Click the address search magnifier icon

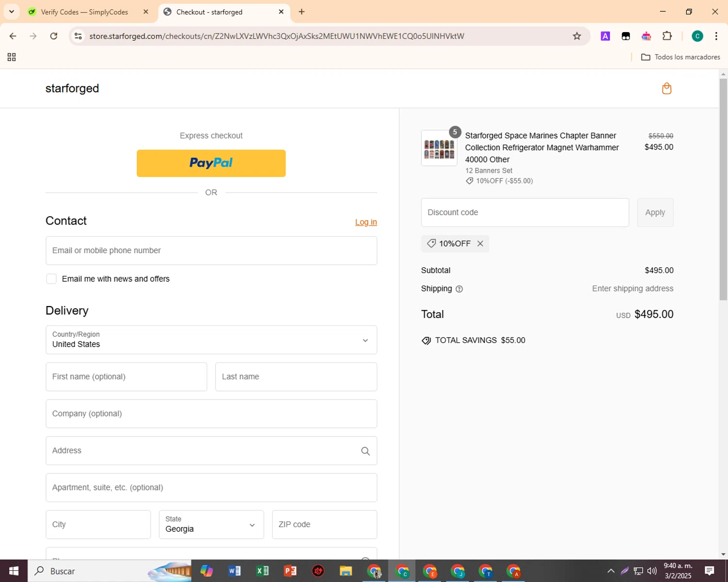365,451
